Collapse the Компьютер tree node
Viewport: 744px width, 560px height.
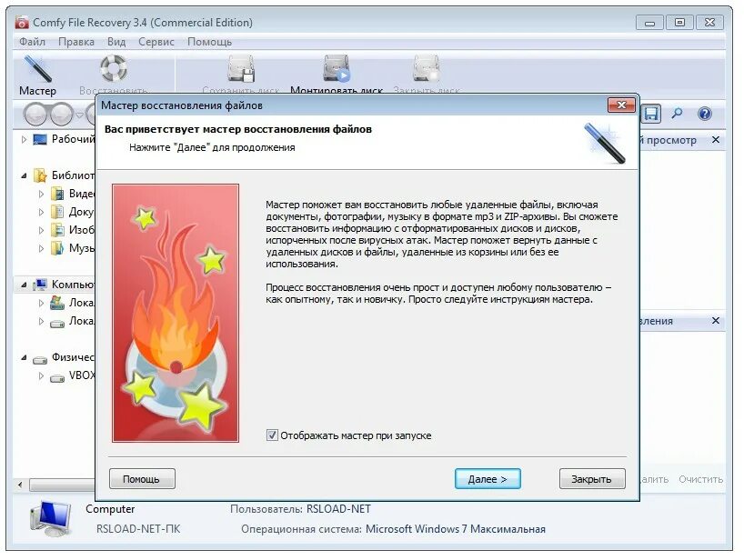[24, 285]
